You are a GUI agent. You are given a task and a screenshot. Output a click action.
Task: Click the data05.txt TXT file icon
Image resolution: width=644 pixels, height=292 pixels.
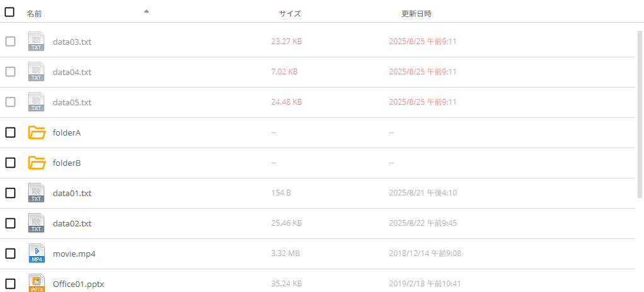click(x=37, y=102)
